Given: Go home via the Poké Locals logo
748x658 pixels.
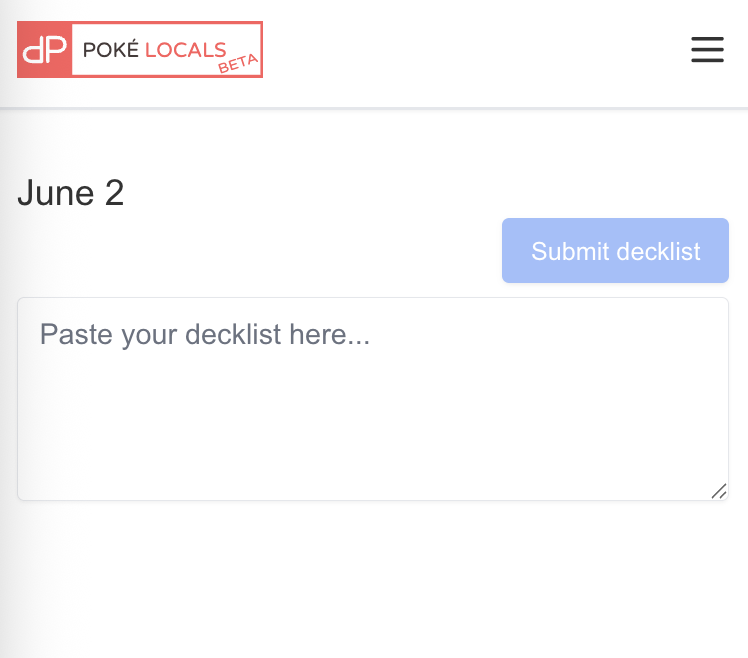Looking at the screenshot, I should click(x=140, y=50).
